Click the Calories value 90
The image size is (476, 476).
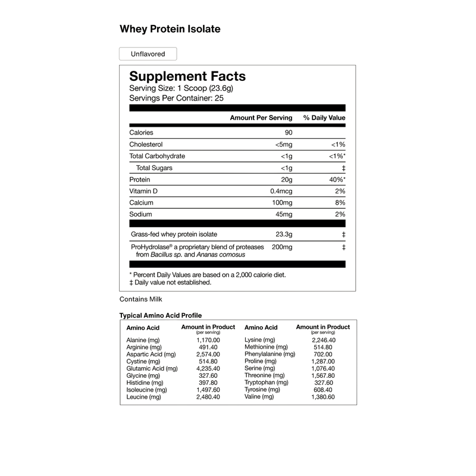pos(289,133)
